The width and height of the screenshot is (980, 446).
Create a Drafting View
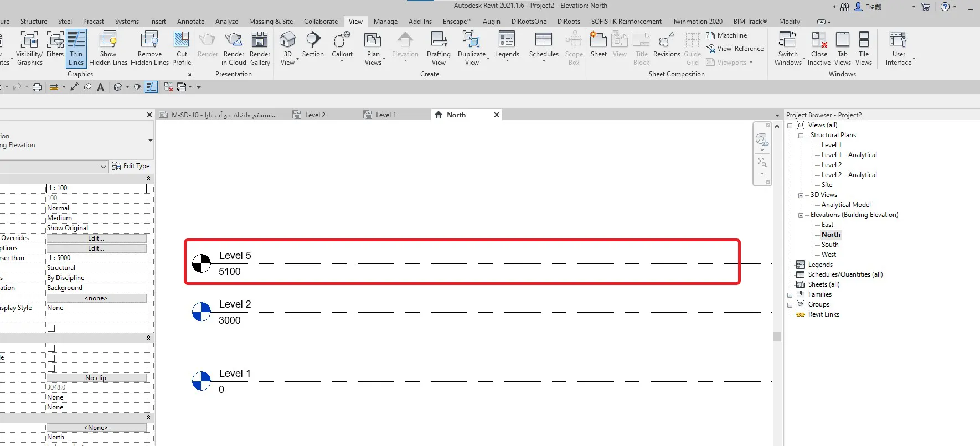click(439, 48)
